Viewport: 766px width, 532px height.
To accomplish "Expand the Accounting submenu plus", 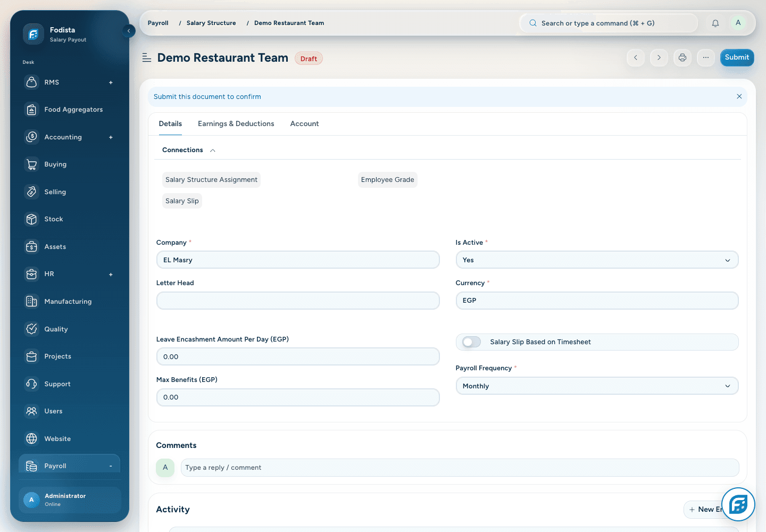I will click(111, 137).
